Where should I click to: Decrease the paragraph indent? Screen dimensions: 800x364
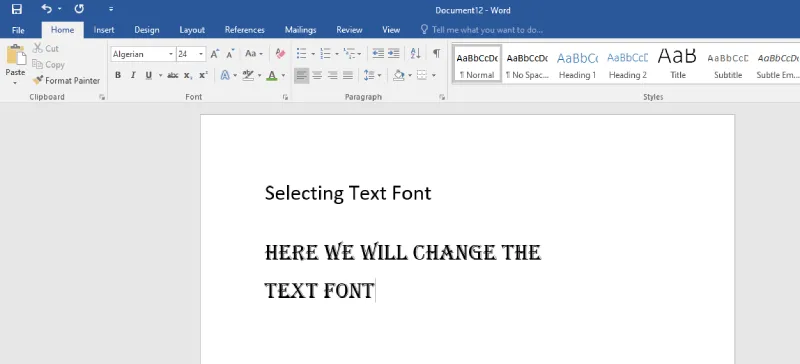[x=378, y=54]
